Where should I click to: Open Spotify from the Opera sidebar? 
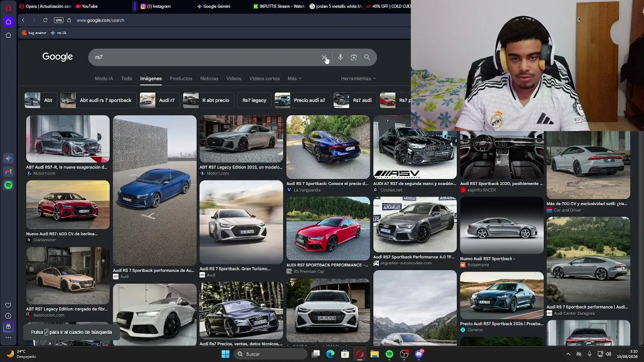[8, 186]
